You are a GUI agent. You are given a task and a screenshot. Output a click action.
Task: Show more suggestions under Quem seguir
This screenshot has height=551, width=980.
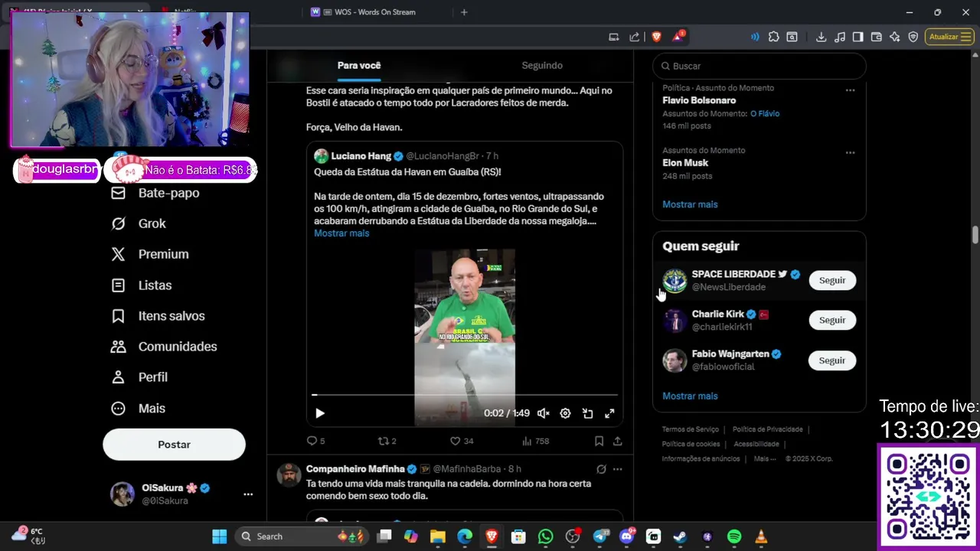click(x=690, y=396)
